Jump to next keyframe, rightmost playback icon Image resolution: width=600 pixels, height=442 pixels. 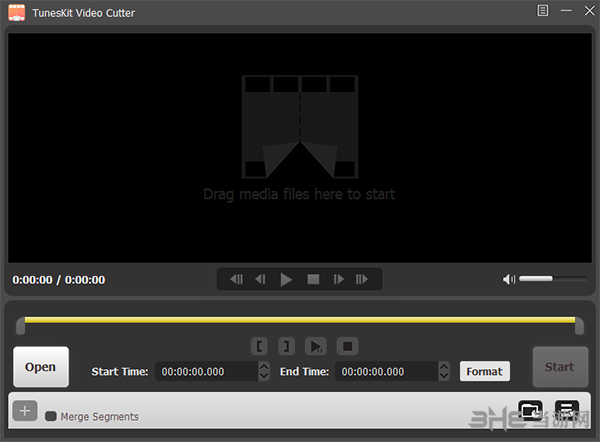coord(363,280)
